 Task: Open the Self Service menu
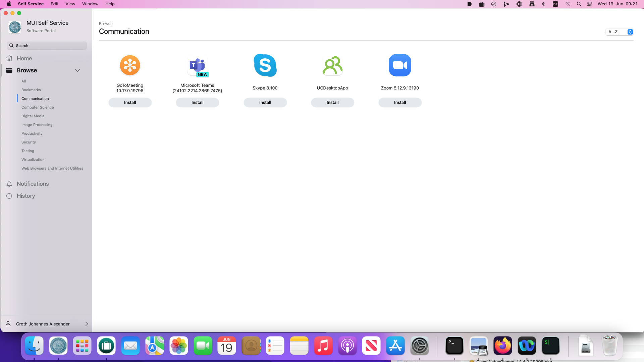(31, 4)
